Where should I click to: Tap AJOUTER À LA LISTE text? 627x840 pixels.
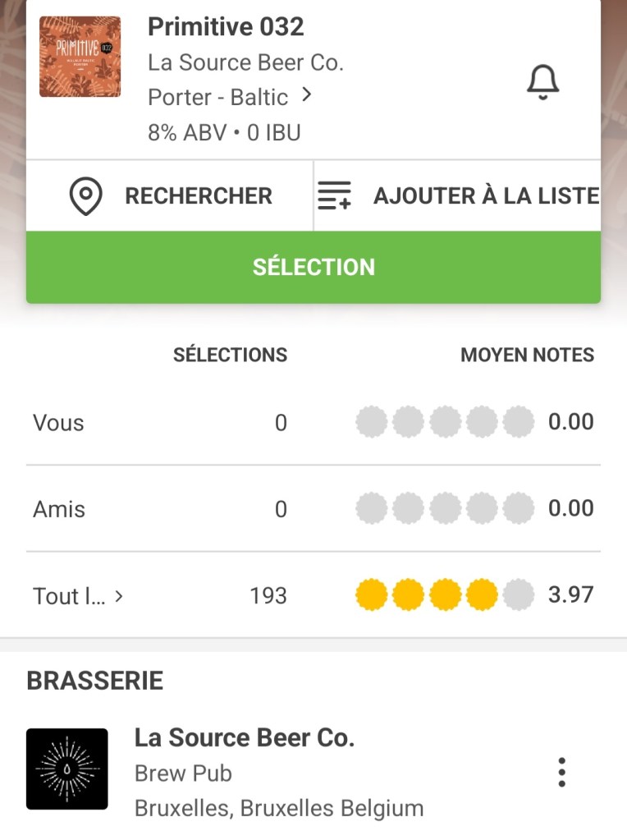[486, 196]
